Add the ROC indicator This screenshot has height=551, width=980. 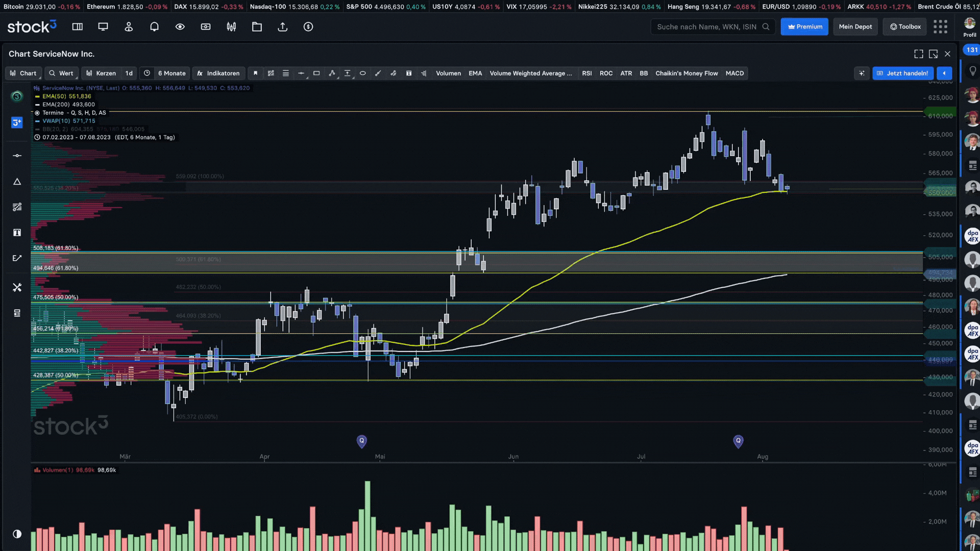pyautogui.click(x=606, y=73)
